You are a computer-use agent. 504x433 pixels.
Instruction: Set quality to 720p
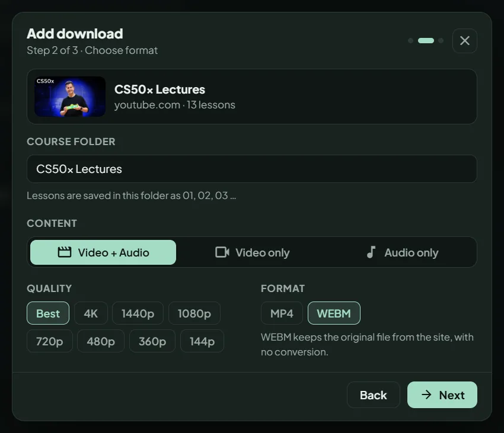(x=49, y=341)
